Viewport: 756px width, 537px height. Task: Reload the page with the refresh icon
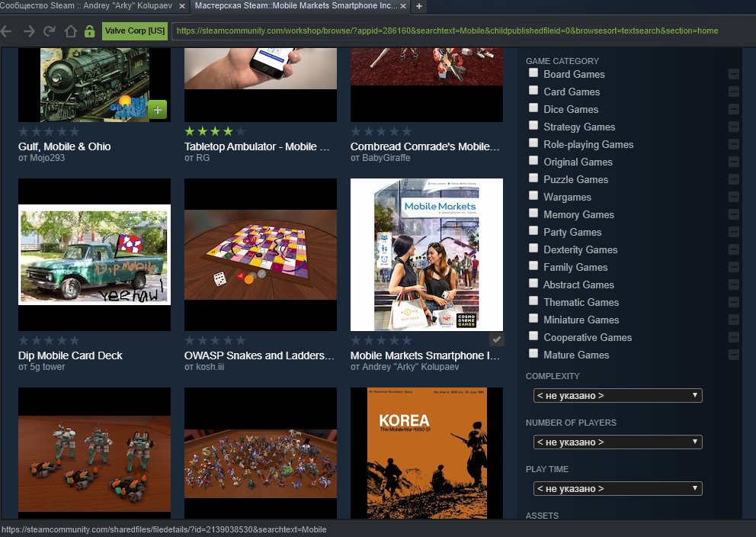coord(50,31)
